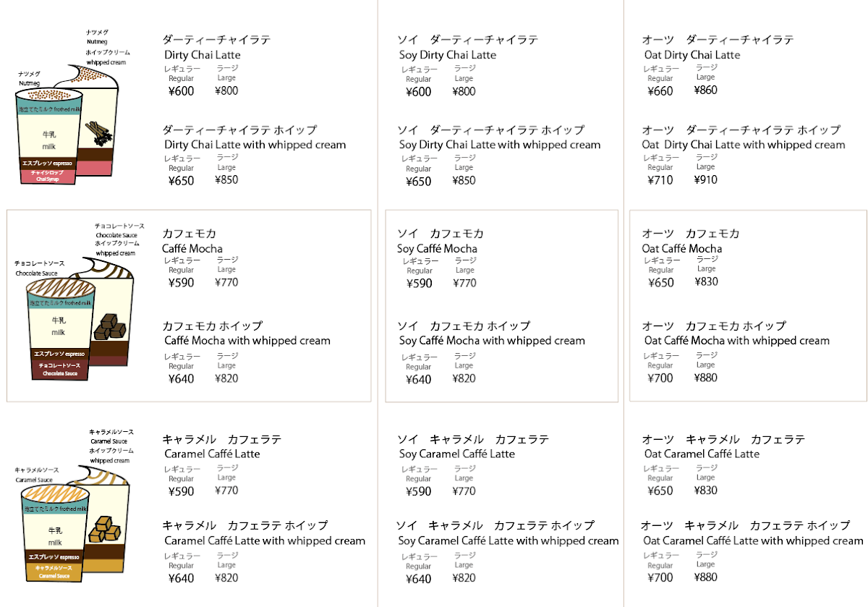
Task: Click the caramel drizzle topping on the latte cup
Action: tap(54, 495)
